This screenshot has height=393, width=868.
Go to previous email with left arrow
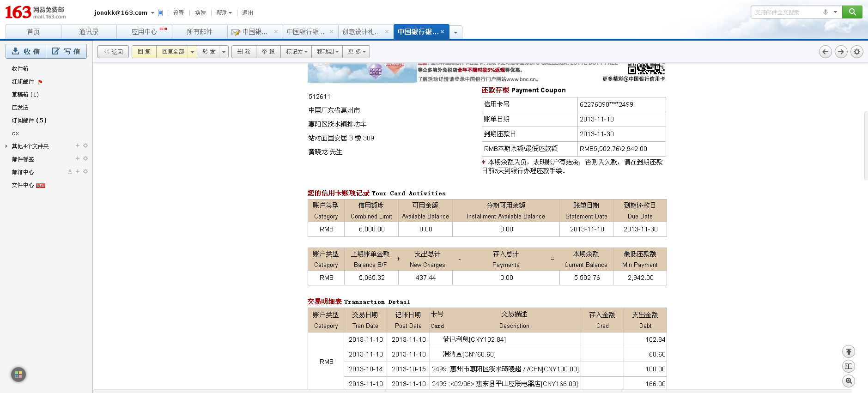tap(825, 52)
